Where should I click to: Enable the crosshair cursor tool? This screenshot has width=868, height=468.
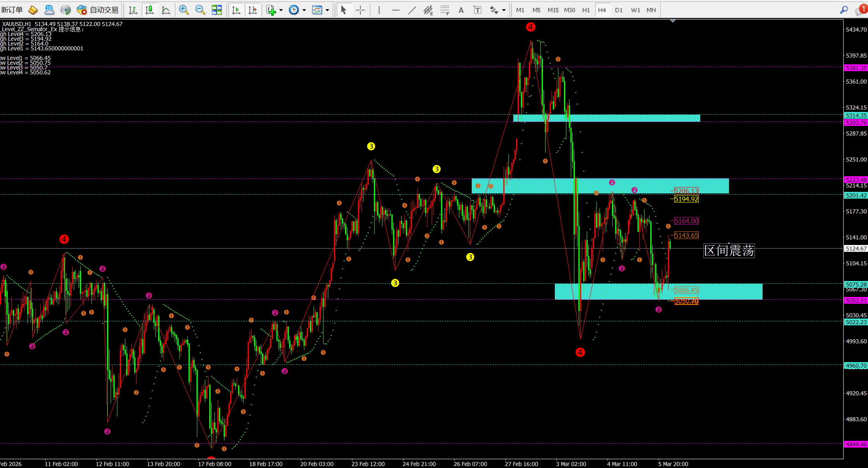point(360,10)
